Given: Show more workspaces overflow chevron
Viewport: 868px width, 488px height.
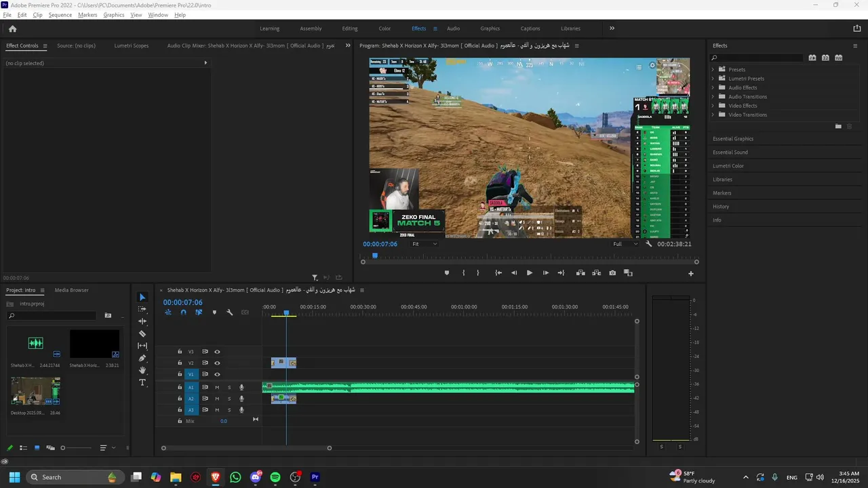Looking at the screenshot, I should coord(612,28).
